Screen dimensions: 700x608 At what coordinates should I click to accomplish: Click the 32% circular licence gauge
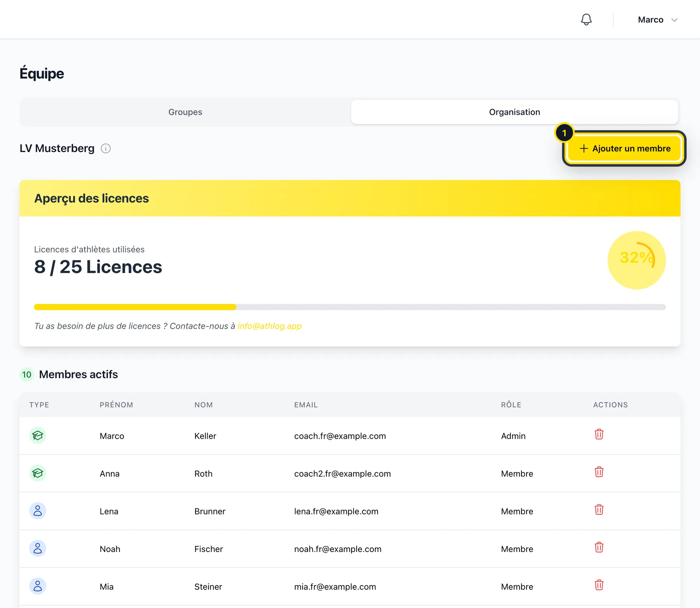coord(637,260)
